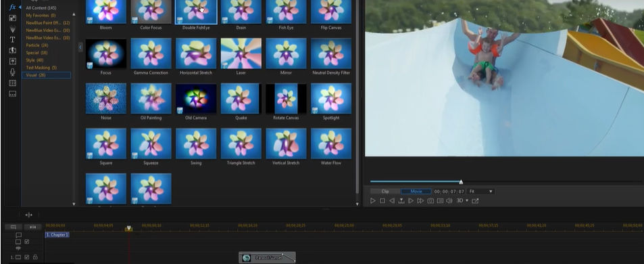This screenshot has height=264, width=644.
Task: Click the timeline ruler fit button
Action: tap(33, 227)
